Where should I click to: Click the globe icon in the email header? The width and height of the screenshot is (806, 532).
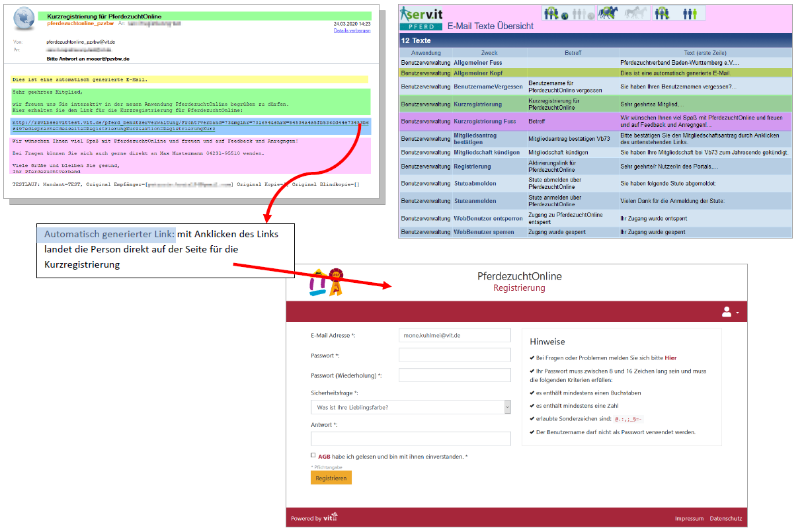[24, 18]
